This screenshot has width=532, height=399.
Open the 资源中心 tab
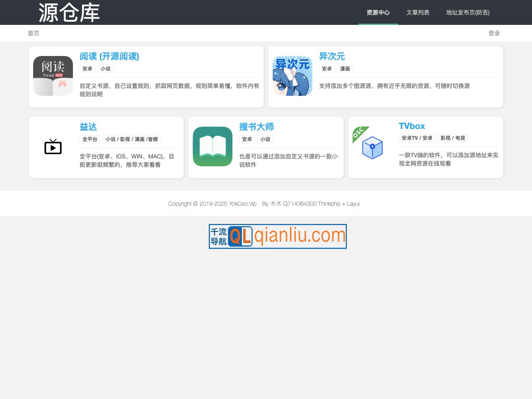378,12
